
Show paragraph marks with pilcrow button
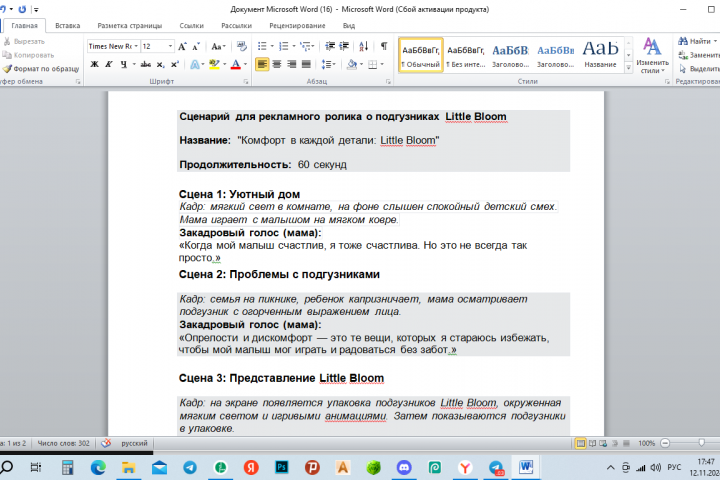pos(384,46)
